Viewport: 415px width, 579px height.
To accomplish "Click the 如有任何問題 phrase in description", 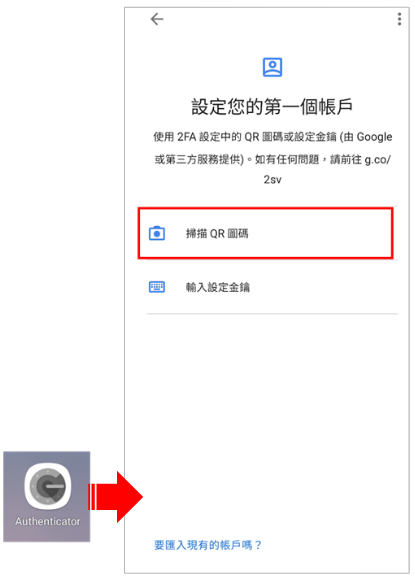I will click(x=287, y=160).
